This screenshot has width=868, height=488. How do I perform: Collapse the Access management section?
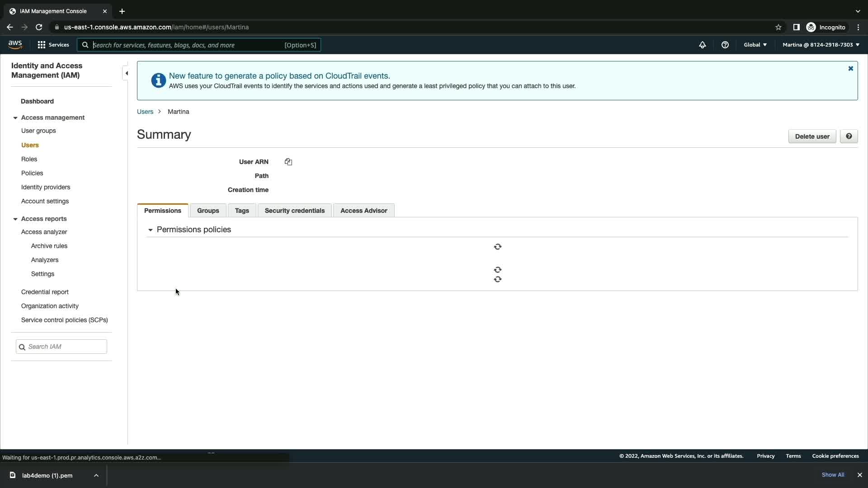pos(15,118)
